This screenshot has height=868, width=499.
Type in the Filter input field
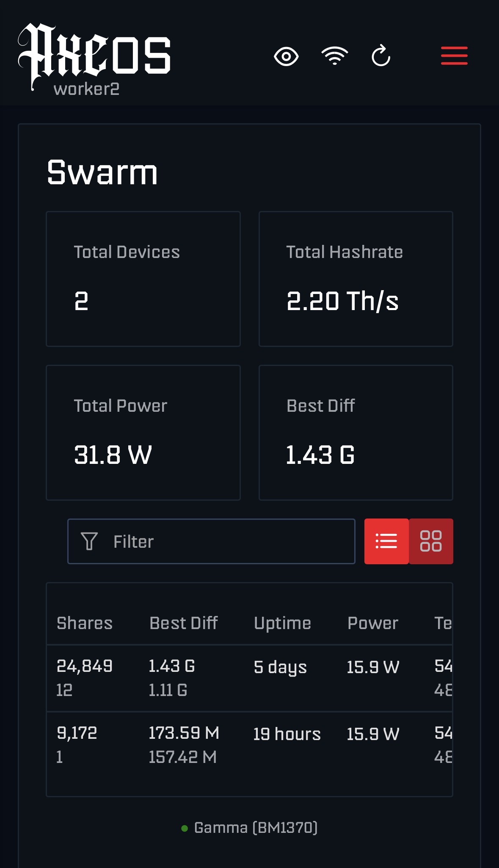229,541
